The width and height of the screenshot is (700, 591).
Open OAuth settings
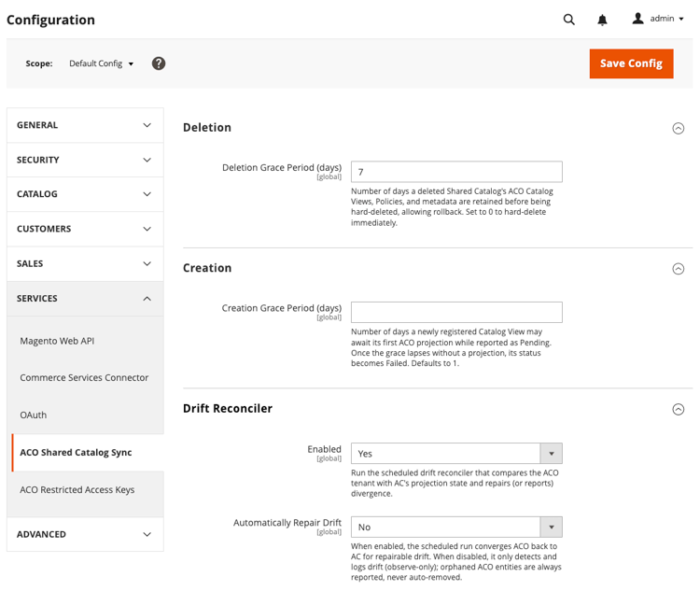tap(33, 415)
